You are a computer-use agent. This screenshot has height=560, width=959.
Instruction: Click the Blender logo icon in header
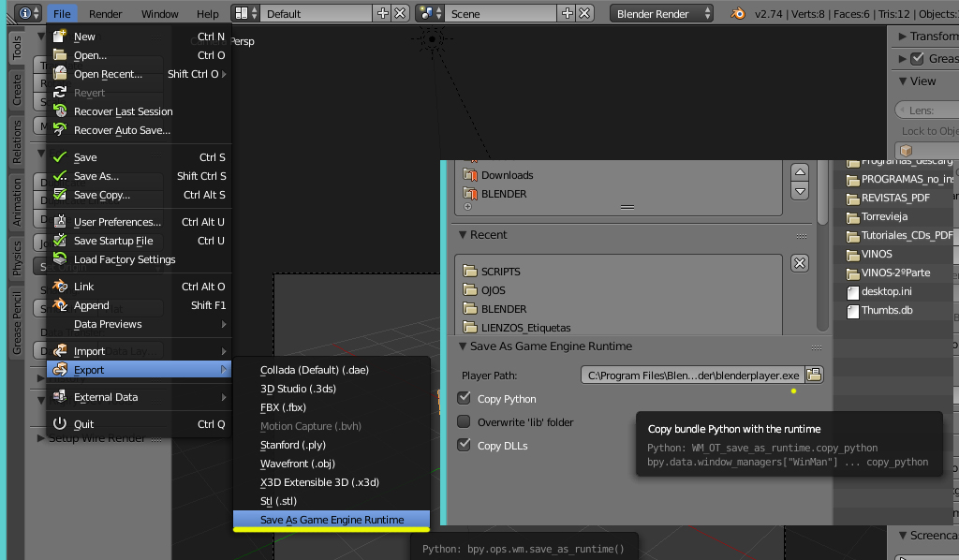pos(738,13)
